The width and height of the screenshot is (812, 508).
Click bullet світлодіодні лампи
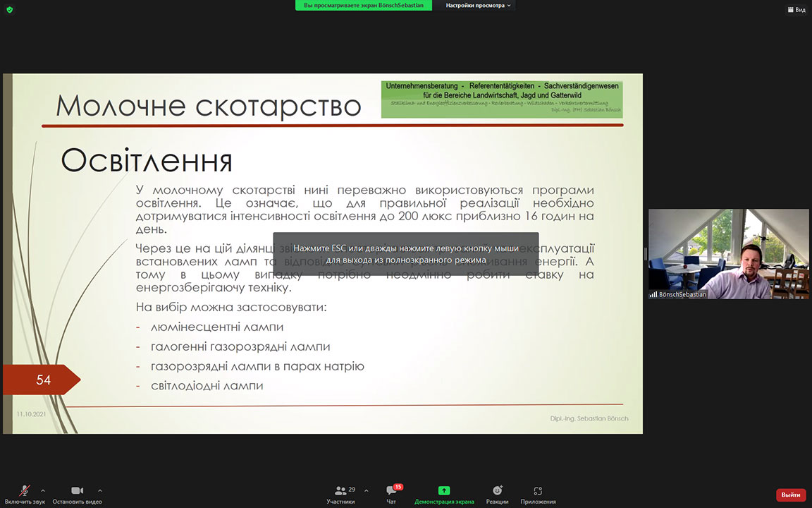pyautogui.click(x=207, y=386)
